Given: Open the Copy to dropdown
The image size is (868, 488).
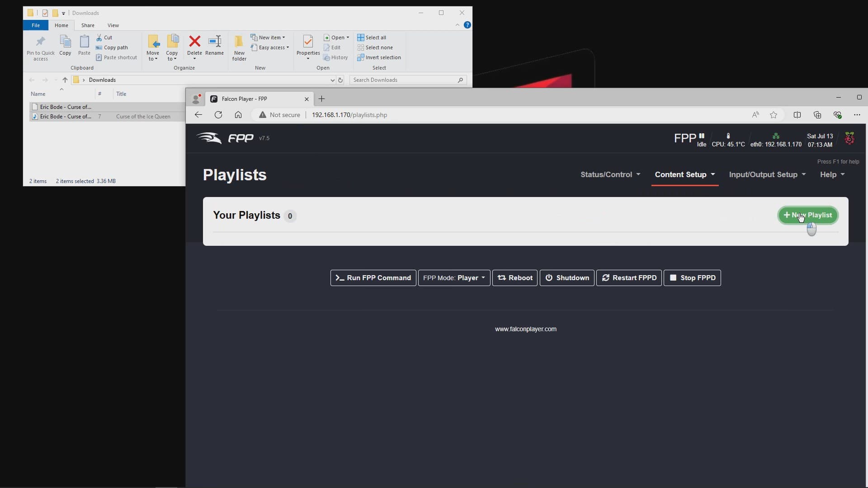Looking at the screenshot, I should click(172, 48).
